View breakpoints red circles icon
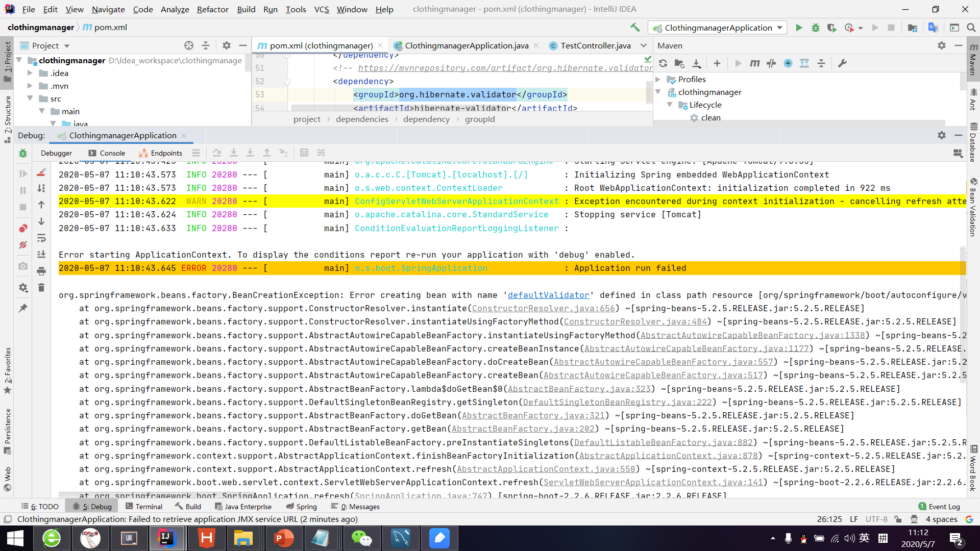 [x=23, y=228]
